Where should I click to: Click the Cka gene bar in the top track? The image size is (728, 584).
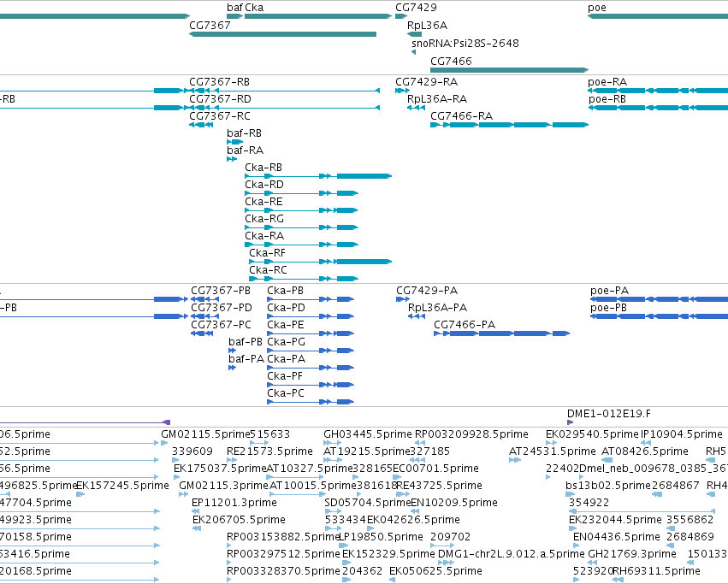pos(318,16)
